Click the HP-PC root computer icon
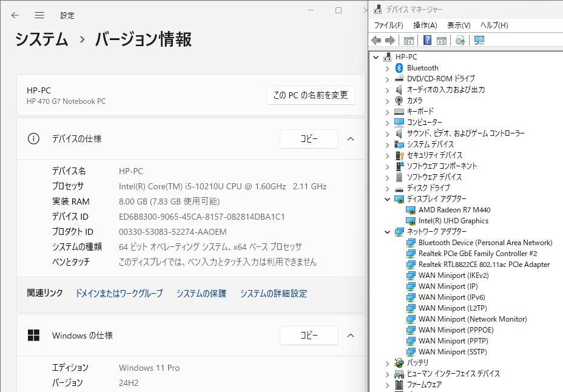Screen dimensions: 563x392 [388, 56]
